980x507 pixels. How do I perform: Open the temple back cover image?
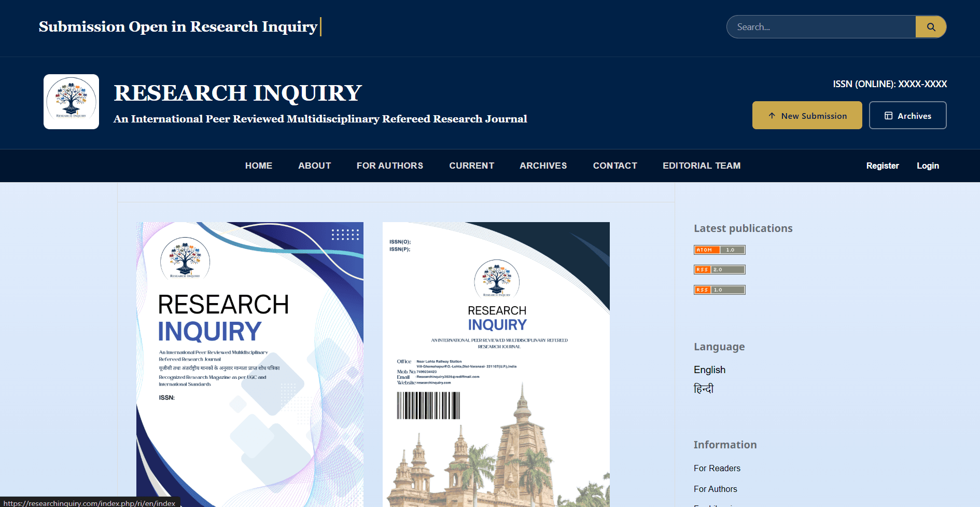point(496,364)
